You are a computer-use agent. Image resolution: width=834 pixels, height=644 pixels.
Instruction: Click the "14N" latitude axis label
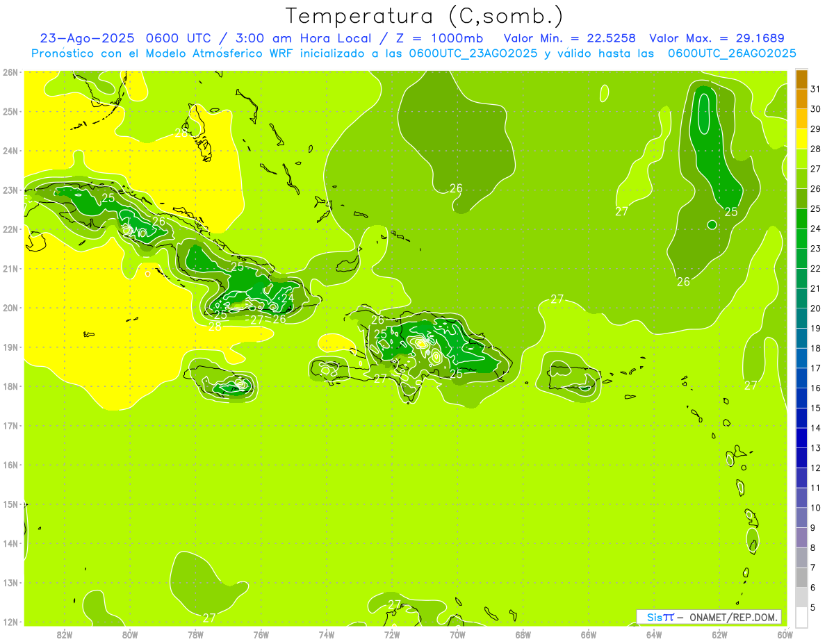(x=10, y=543)
